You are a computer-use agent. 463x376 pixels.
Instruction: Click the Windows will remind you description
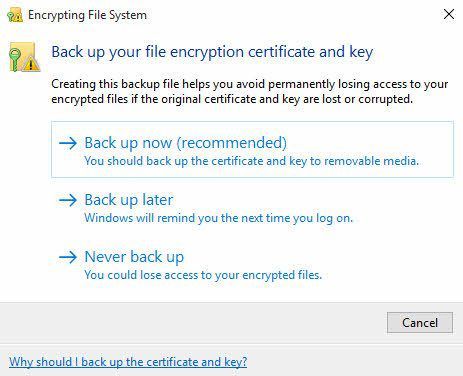[218, 218]
